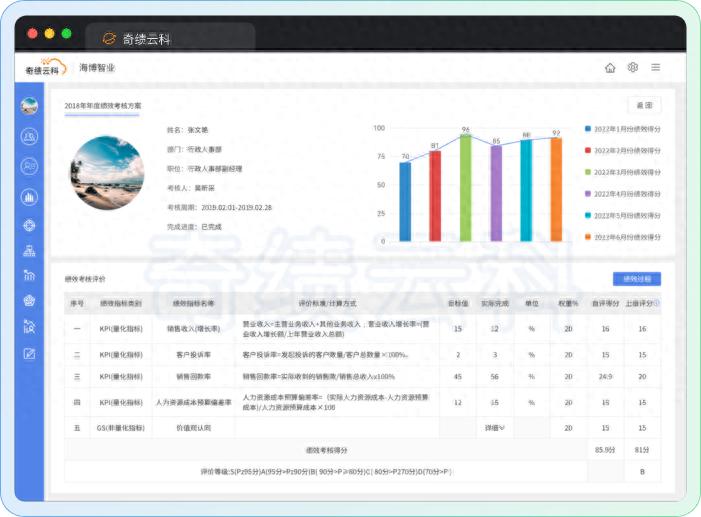701x517 pixels.
Task: Click the 评价等级 grading scale row
Action: click(326, 471)
